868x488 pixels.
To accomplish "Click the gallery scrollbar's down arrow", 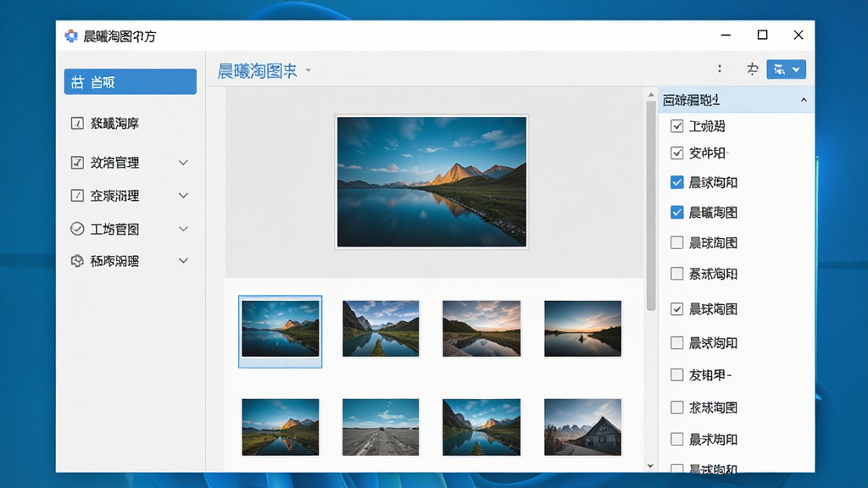I will pos(650,466).
